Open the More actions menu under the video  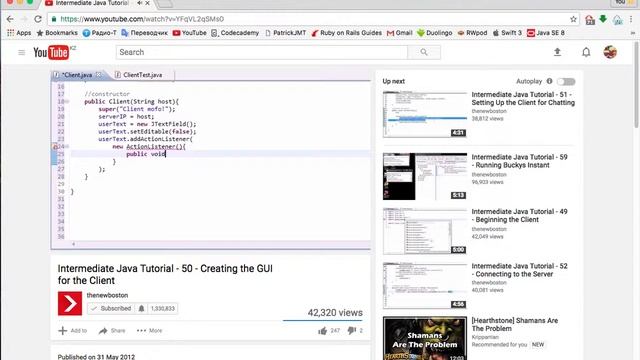click(149, 331)
